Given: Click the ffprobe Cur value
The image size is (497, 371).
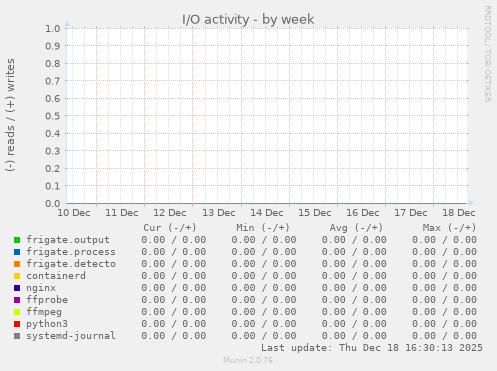Looking at the screenshot, I should coord(173,300).
